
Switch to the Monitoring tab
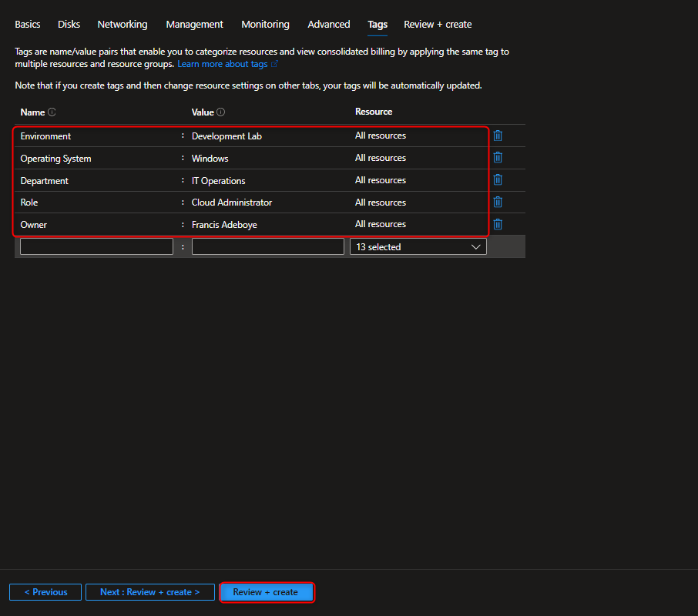265,24
